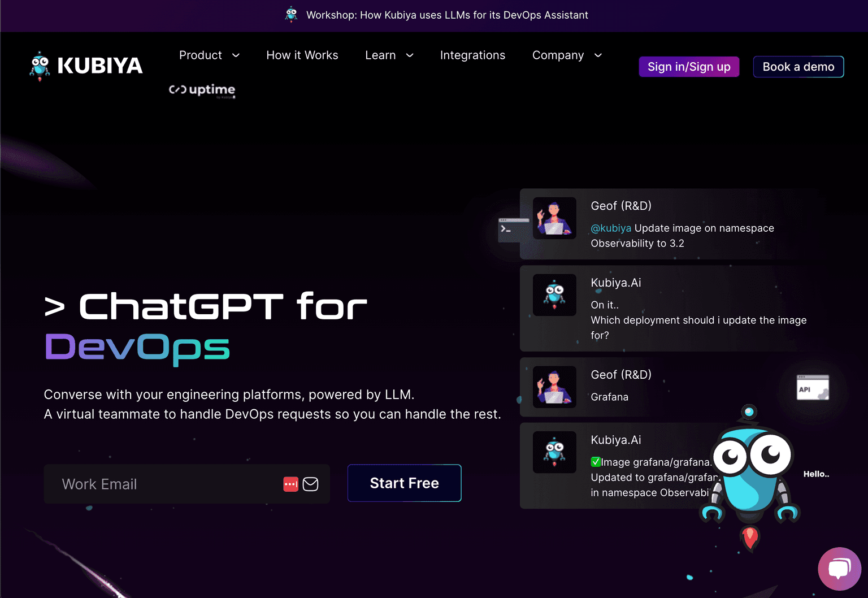This screenshot has height=598, width=868.
Task: Click 'Kubiya.Ai' name above 'On it..'
Action: coord(616,283)
